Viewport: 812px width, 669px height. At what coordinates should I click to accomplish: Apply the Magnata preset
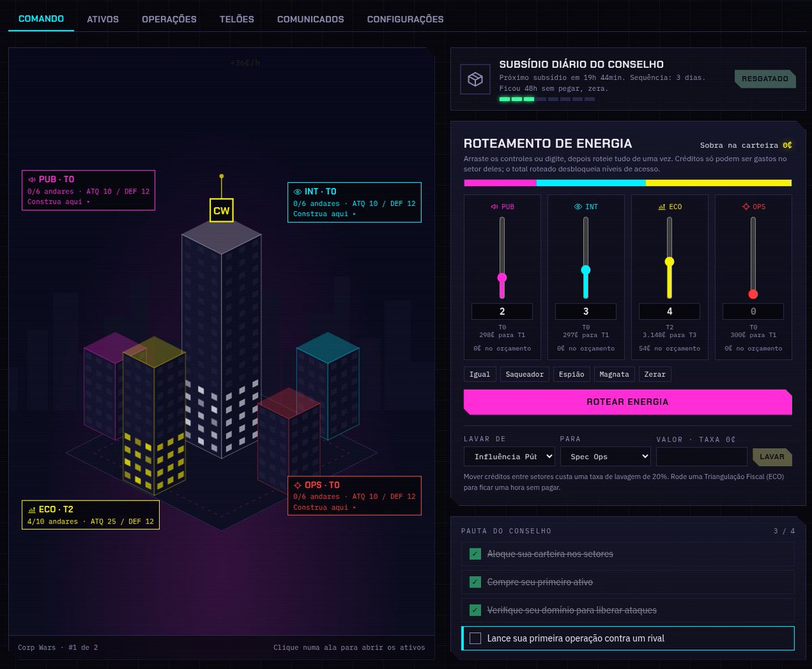click(x=615, y=374)
